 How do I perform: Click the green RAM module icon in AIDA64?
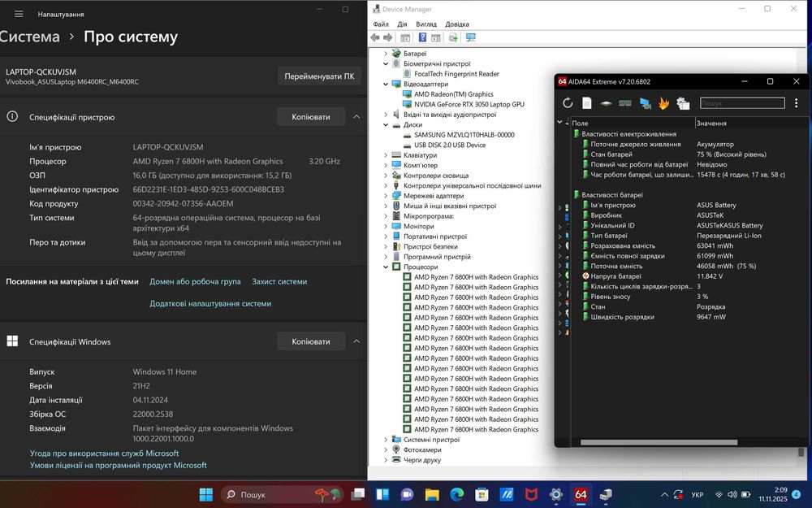click(x=625, y=103)
